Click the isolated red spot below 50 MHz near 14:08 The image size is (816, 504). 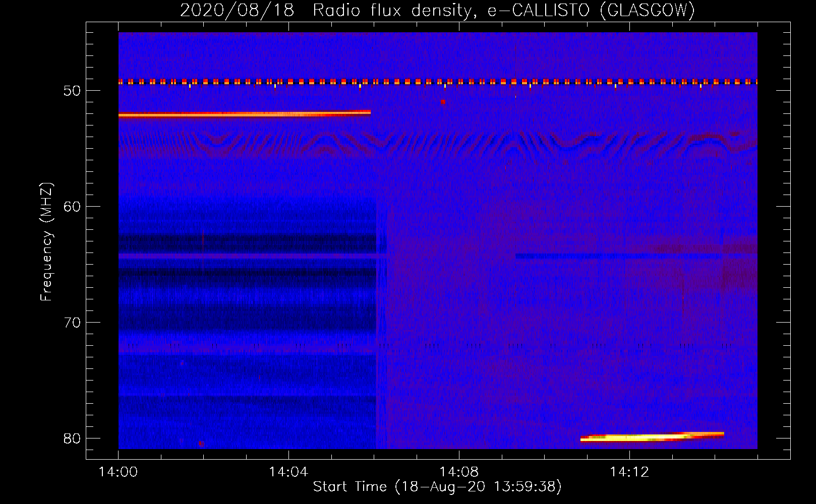pos(443,102)
